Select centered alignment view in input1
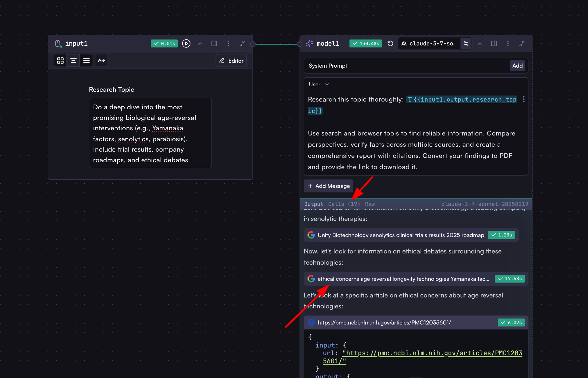 coord(73,60)
